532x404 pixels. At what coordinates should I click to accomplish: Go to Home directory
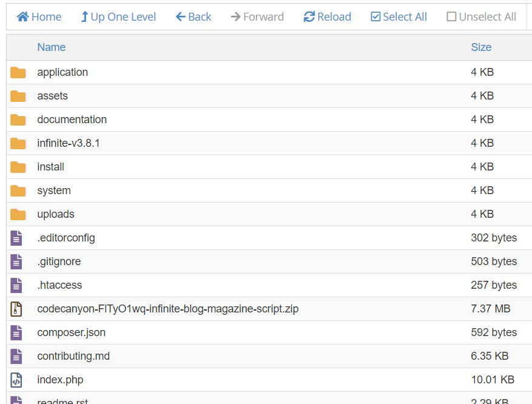(39, 17)
